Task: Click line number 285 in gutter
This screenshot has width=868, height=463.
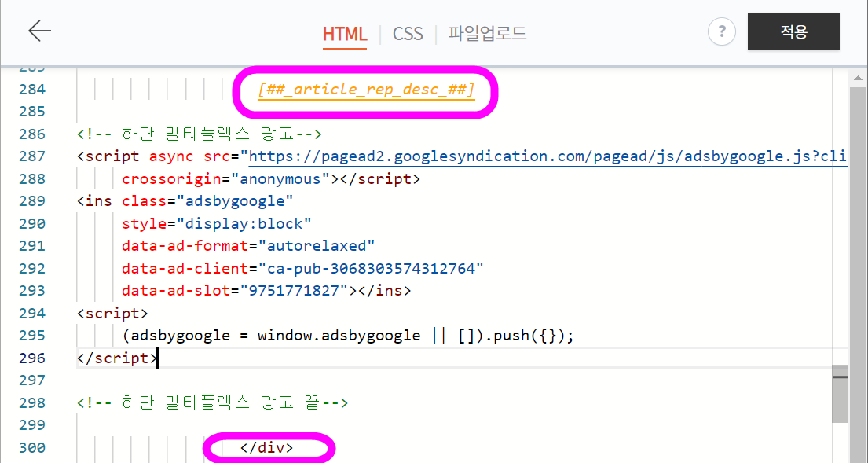Action: 32,112
